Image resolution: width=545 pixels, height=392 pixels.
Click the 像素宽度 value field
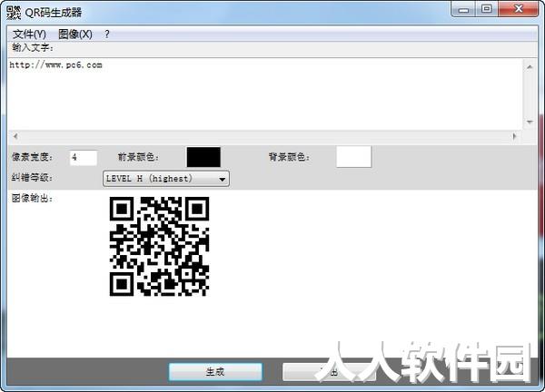click(x=84, y=158)
